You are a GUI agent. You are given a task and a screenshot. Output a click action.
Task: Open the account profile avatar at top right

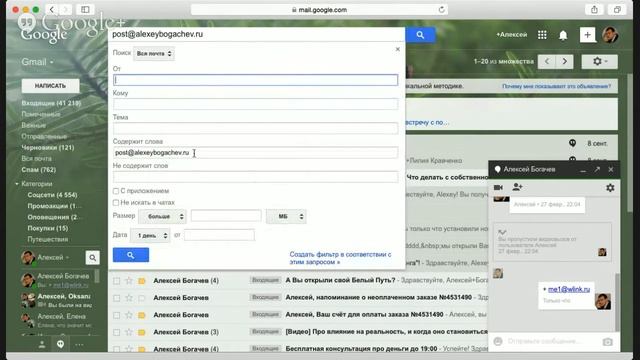[610, 35]
